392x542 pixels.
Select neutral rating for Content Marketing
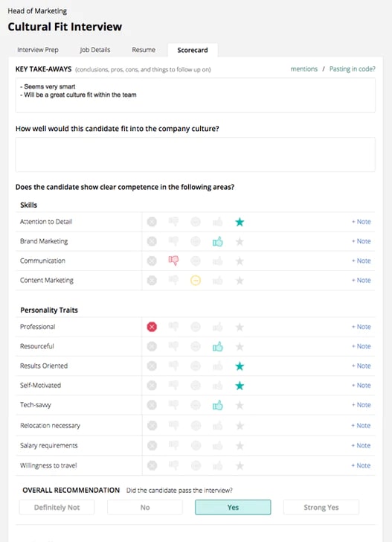click(x=196, y=281)
